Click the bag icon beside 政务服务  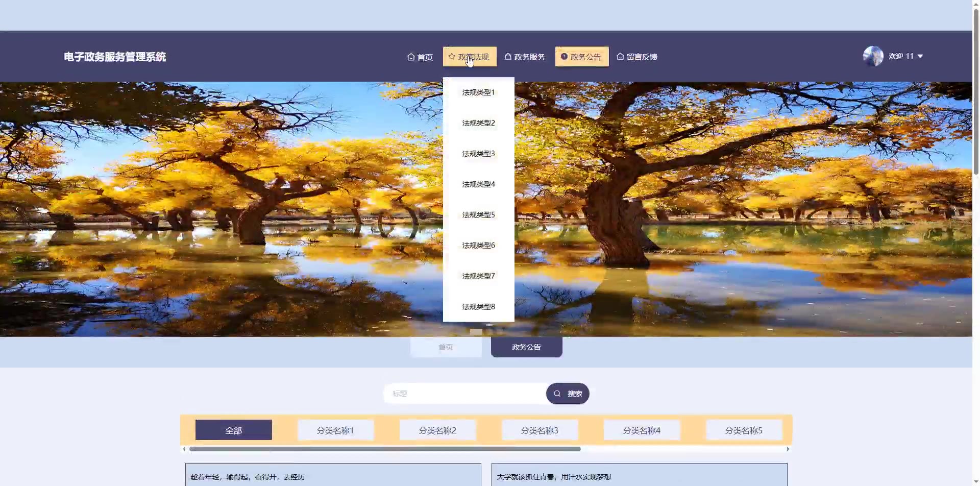tap(508, 56)
